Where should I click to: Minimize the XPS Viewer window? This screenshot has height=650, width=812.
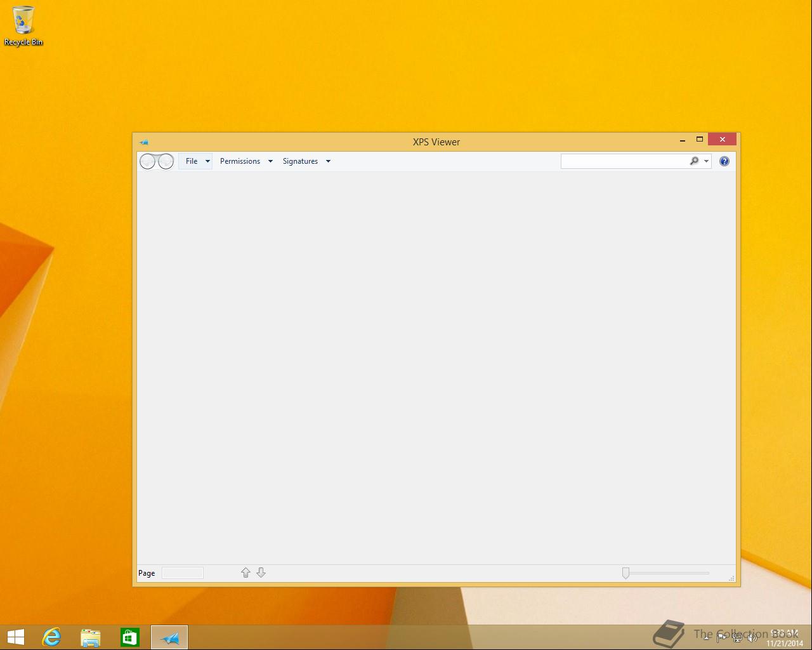click(x=683, y=140)
